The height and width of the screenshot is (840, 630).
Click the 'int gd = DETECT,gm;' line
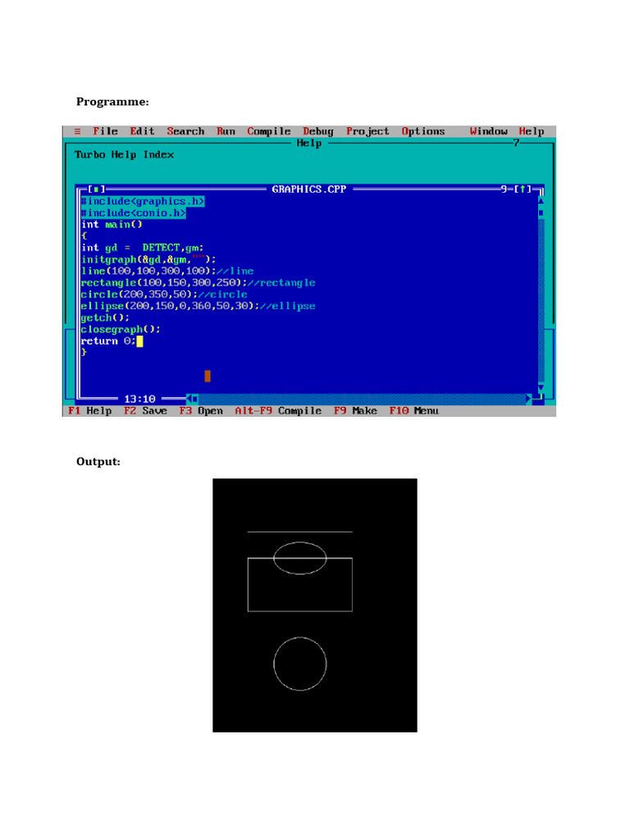[x=142, y=248]
